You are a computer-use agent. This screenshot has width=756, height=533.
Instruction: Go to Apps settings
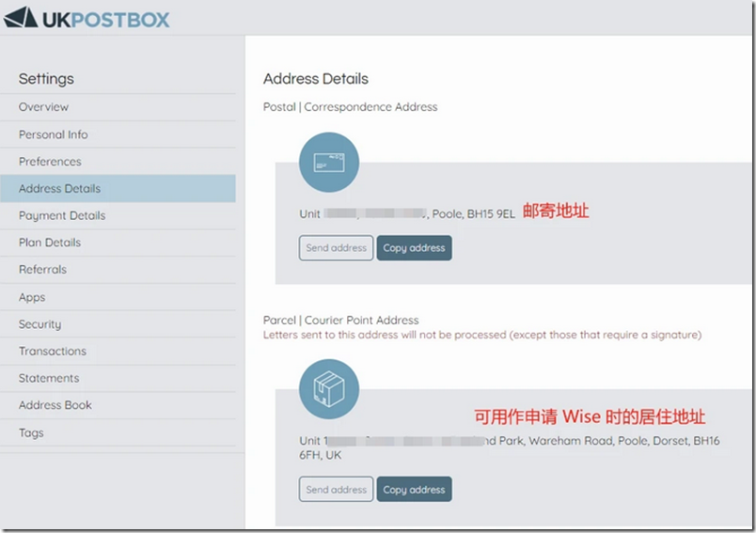coord(32,297)
